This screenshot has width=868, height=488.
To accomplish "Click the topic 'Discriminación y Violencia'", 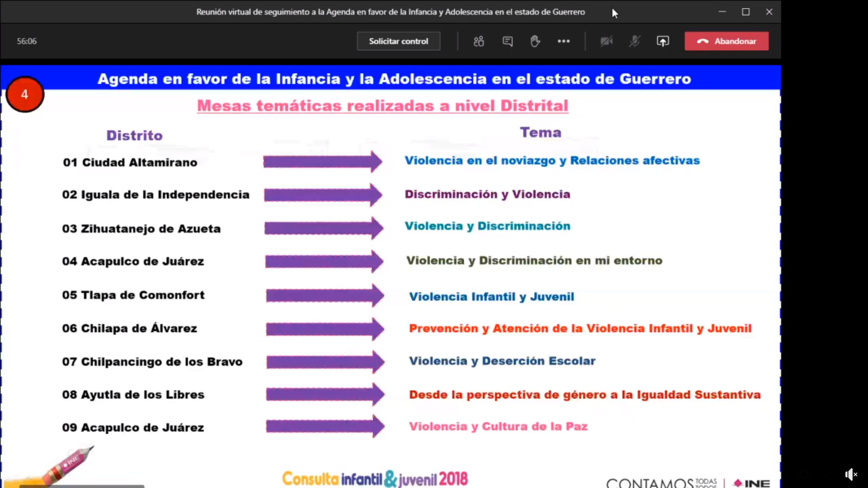I will (487, 194).
